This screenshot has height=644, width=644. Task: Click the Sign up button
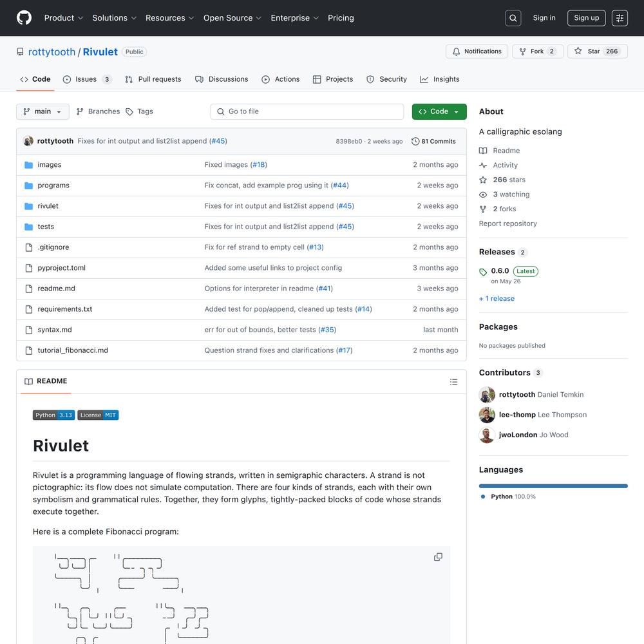(586, 18)
